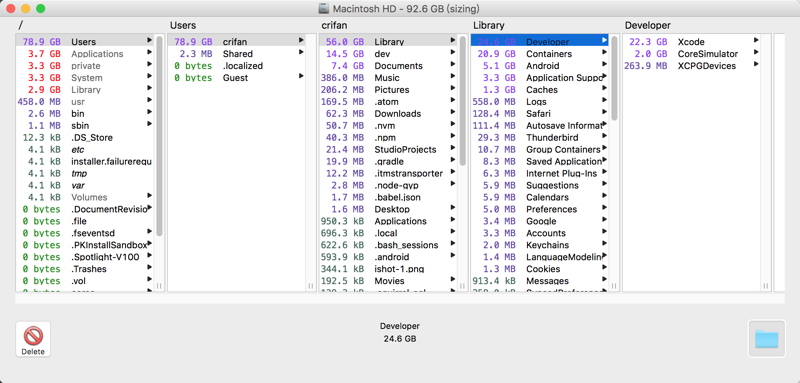
Task: Select the Internet Plug-Ins folder row
Action: coord(540,173)
